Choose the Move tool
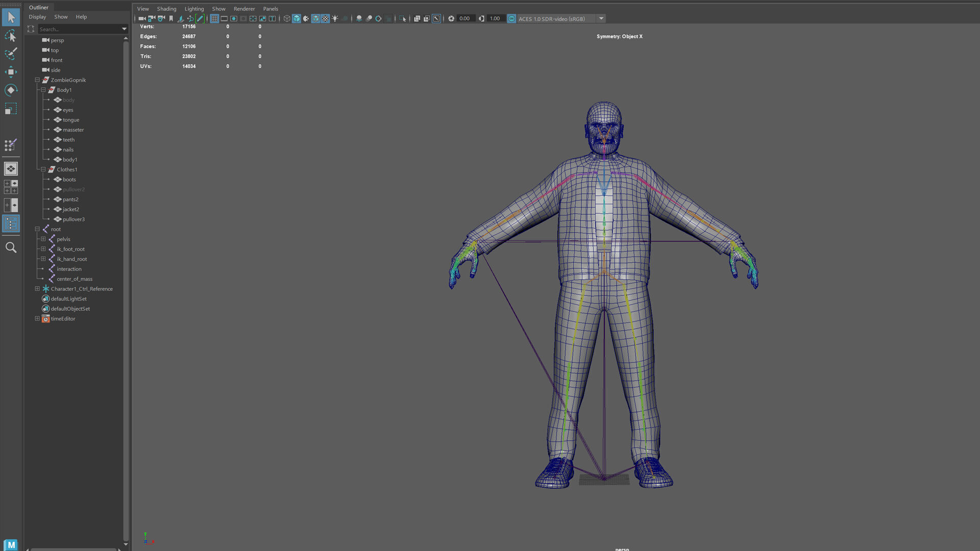The width and height of the screenshot is (980, 551). 11,72
